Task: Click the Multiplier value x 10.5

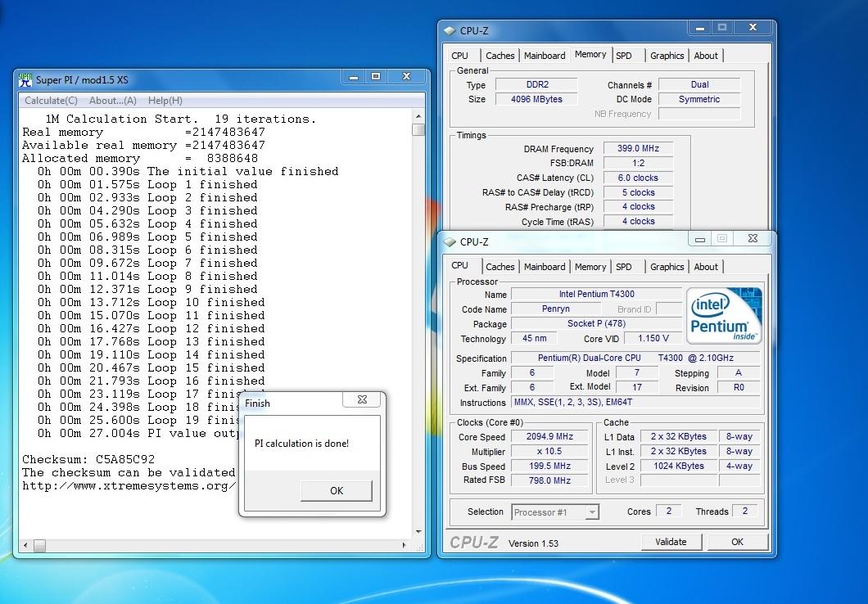Action: (x=549, y=451)
